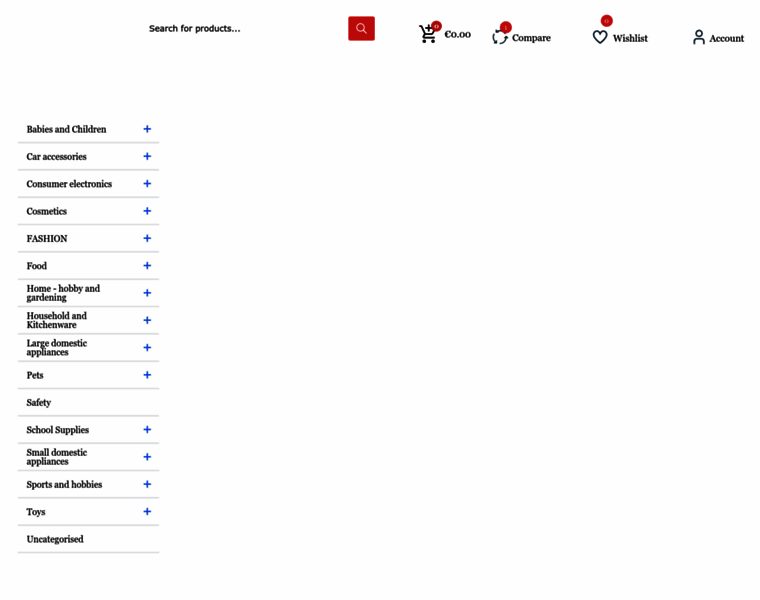The width and height of the screenshot is (760, 600).
Task: Open Pets category link
Action: [35, 375]
